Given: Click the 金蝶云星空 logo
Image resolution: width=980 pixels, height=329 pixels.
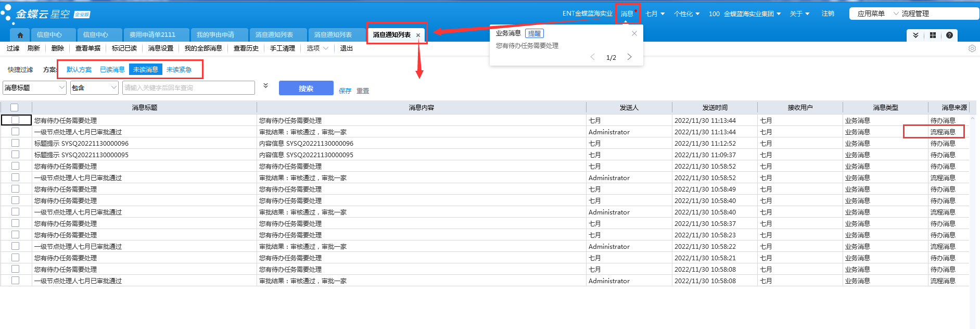Looking at the screenshot, I should (46, 14).
